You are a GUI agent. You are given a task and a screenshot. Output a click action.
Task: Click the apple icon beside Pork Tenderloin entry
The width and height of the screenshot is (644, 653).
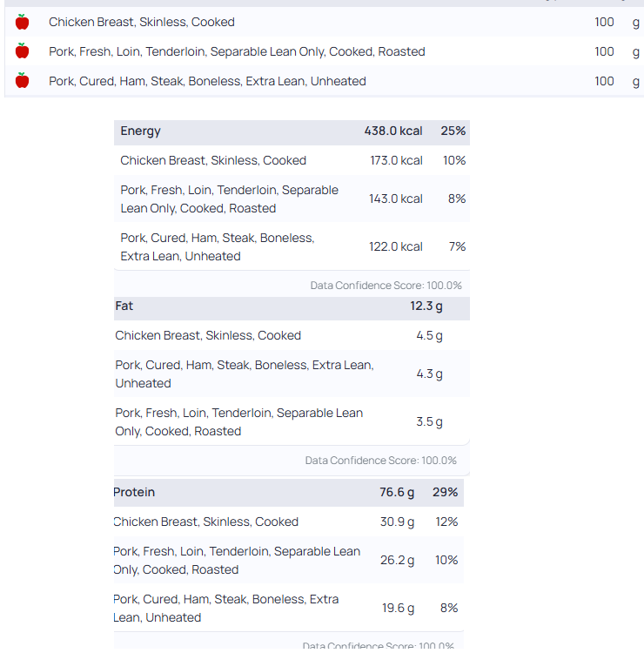tap(23, 51)
